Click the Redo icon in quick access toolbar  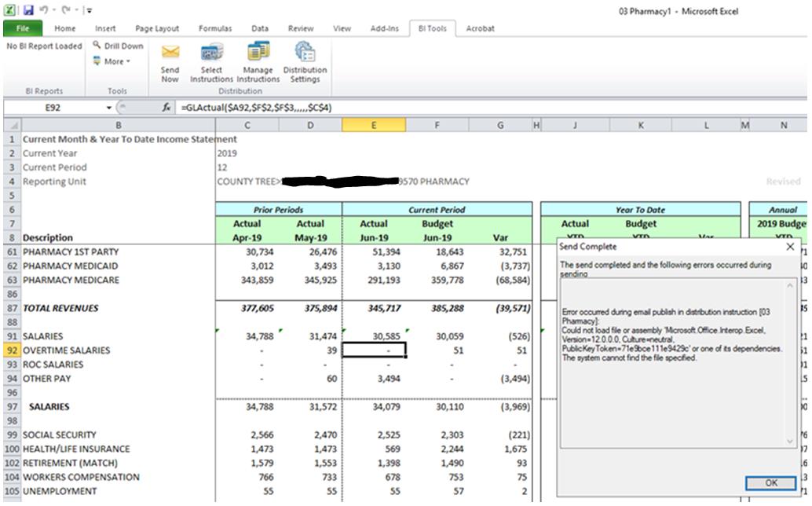66,10
